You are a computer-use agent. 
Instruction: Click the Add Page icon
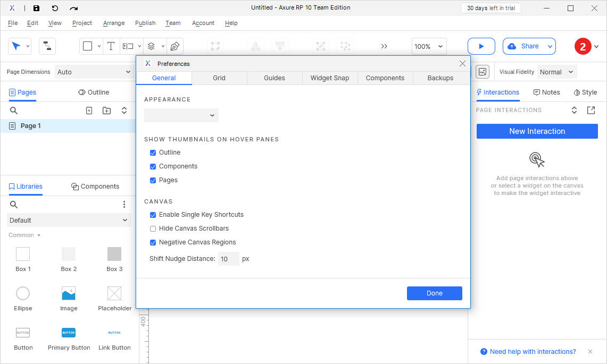click(x=89, y=111)
